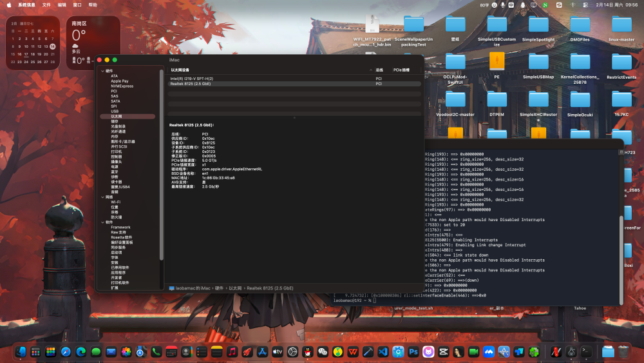
Task: Open Mail app in the dock
Action: tap(111, 352)
